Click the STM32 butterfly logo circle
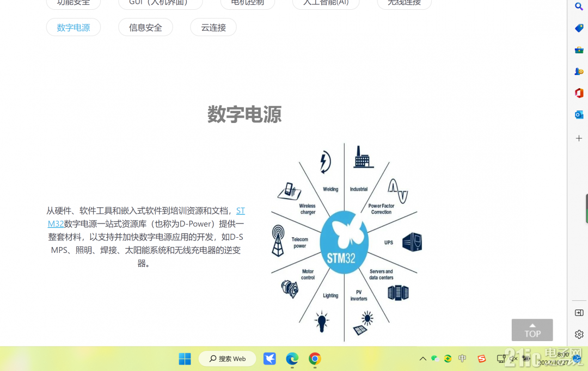 (344, 243)
